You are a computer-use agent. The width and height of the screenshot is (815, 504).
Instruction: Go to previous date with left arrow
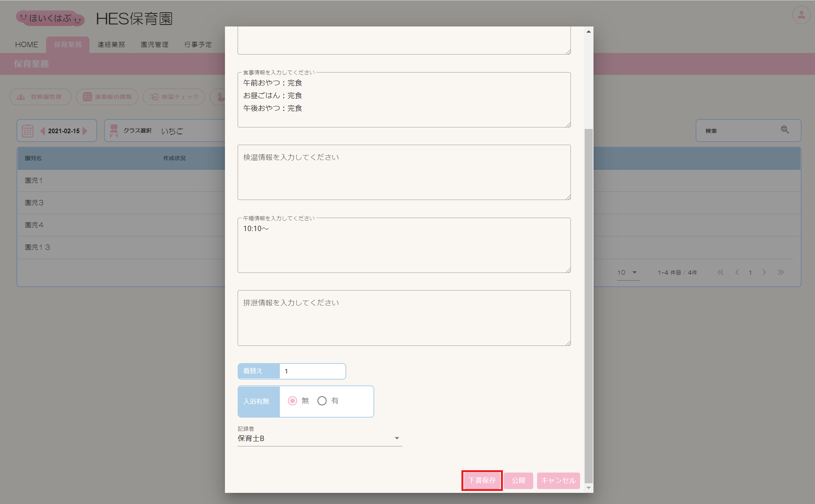pos(43,131)
